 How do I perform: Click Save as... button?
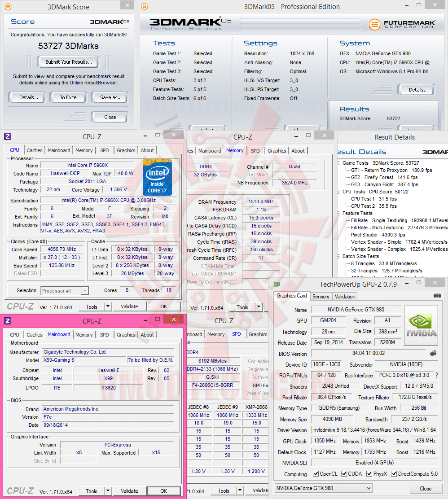coord(110,97)
